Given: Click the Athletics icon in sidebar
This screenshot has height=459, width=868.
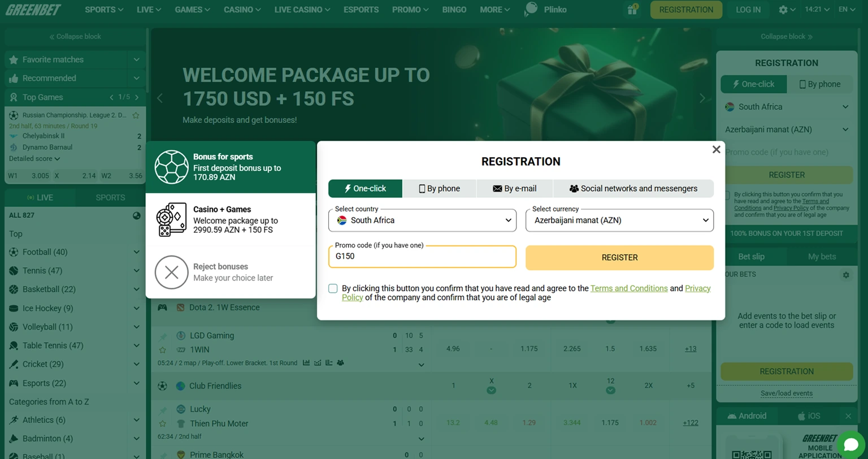Looking at the screenshot, I should (x=14, y=420).
